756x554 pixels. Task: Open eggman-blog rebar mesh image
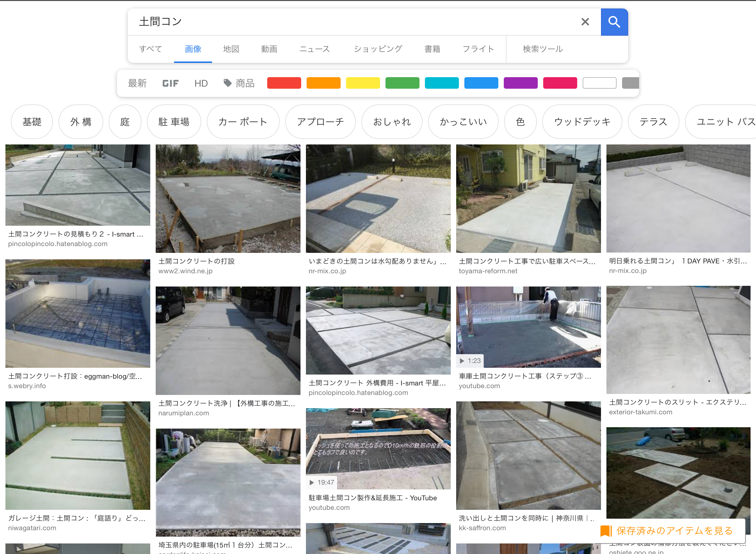click(78, 313)
